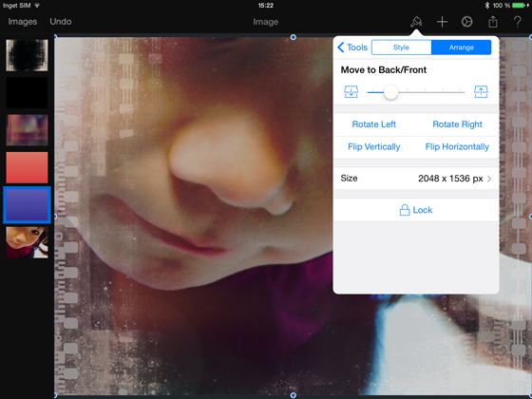Image resolution: width=532 pixels, height=399 pixels.
Task: Tap Rotate Right
Action: pos(457,124)
